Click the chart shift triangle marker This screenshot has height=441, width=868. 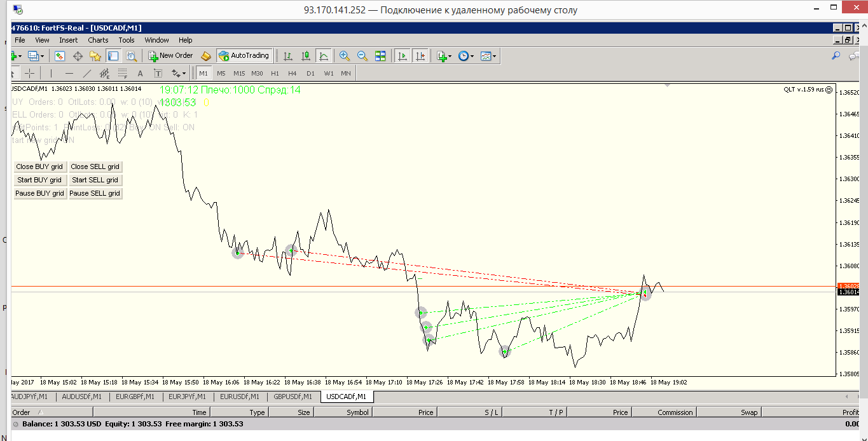[668, 86]
